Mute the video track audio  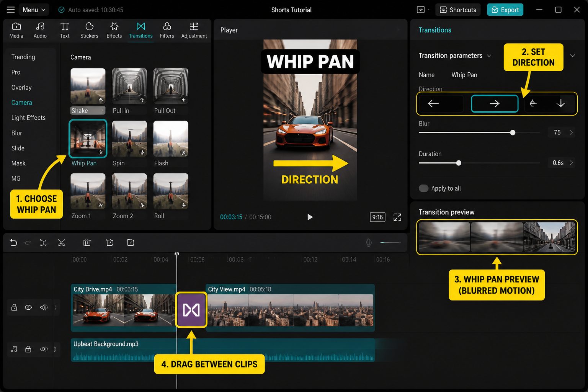tap(44, 307)
